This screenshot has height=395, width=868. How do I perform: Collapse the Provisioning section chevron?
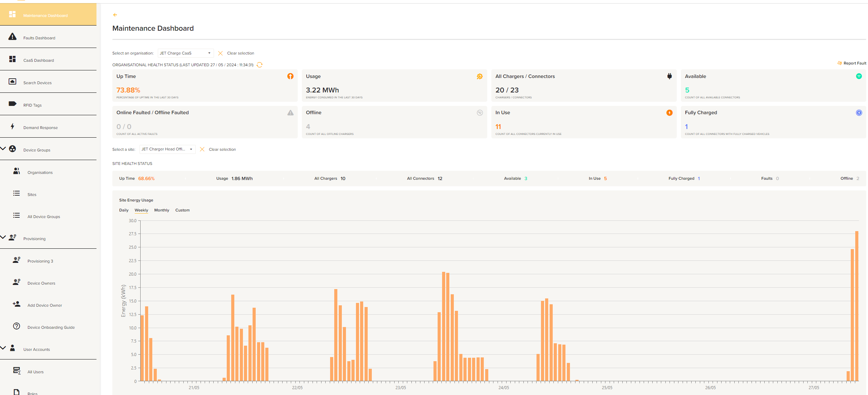click(x=3, y=237)
